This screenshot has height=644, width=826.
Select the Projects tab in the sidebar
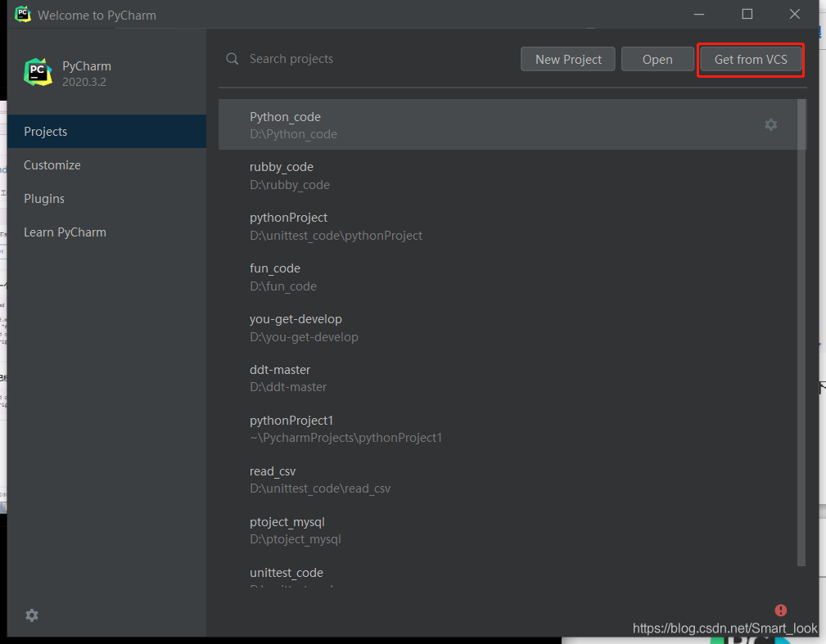(107, 132)
